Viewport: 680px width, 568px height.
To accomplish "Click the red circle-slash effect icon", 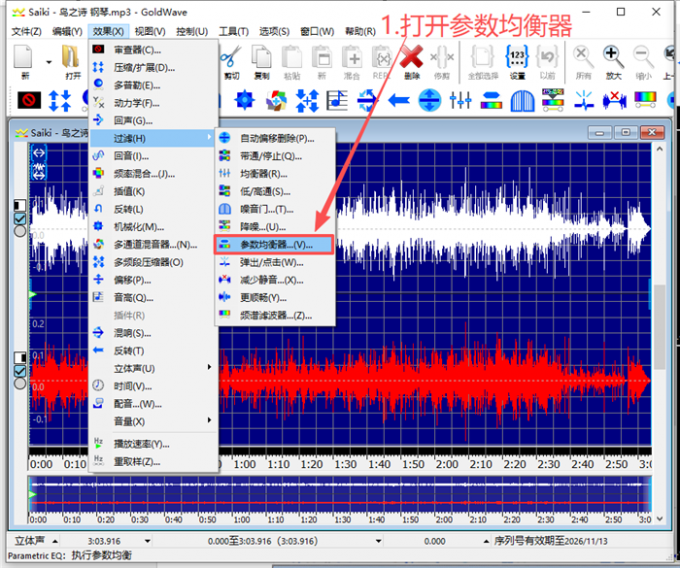I will coord(27,100).
